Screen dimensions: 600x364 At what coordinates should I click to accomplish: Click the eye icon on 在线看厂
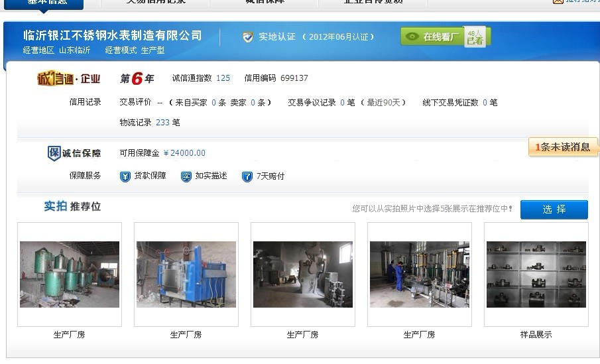(x=412, y=37)
